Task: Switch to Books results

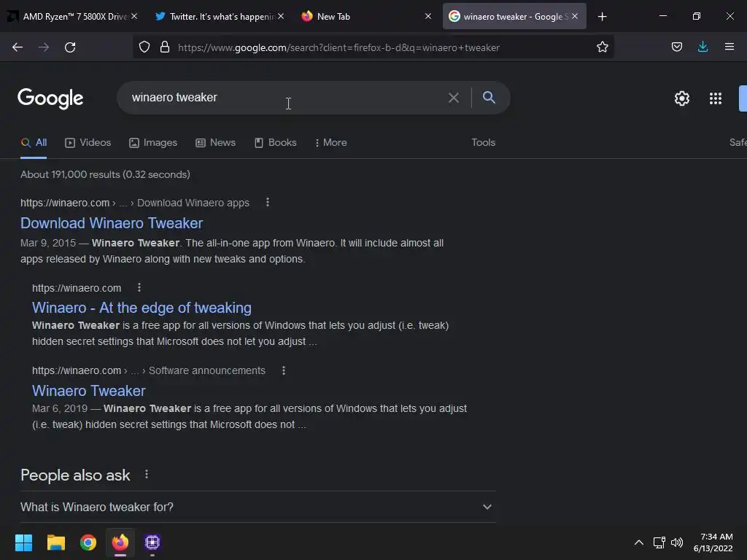Action: (x=276, y=142)
